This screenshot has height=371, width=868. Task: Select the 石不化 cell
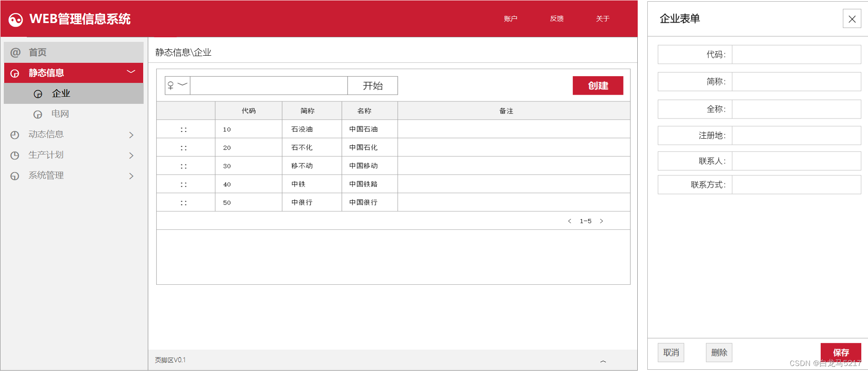pos(312,148)
